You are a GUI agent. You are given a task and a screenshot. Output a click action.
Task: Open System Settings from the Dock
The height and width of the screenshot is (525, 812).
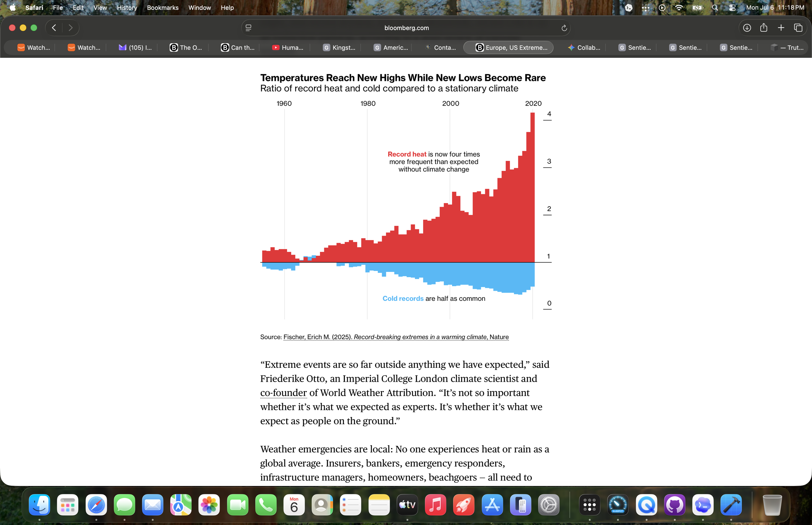549,505
